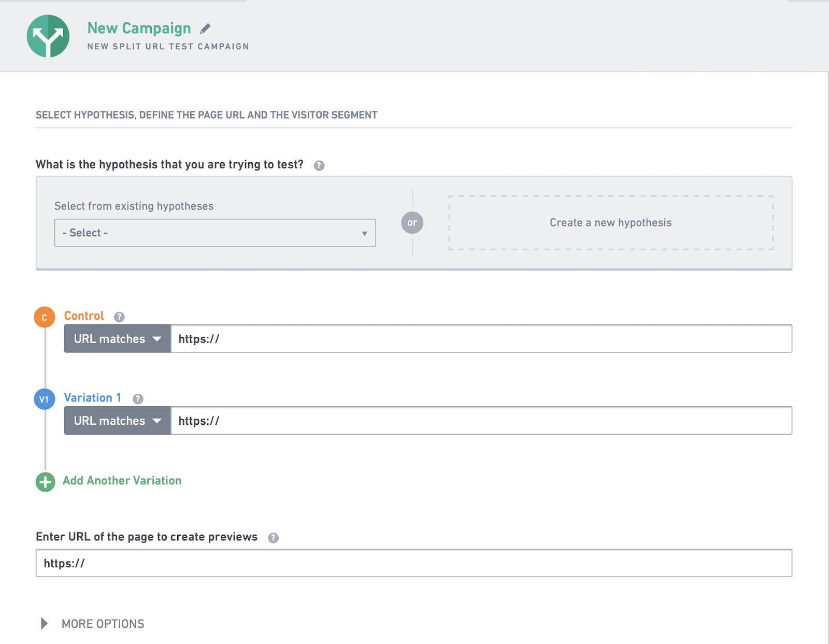Click the section heading about selecting hypothesis
The height and width of the screenshot is (644, 829).
(207, 115)
